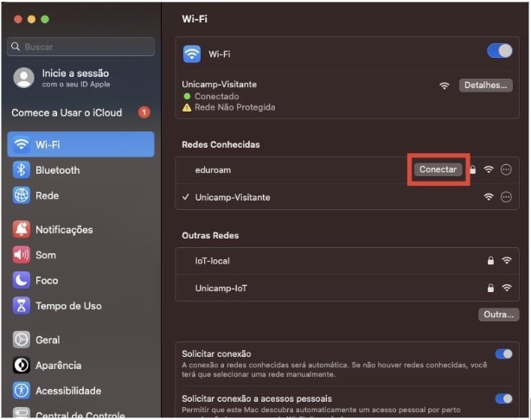Click the Bluetooth icon in the sidebar
Image resolution: width=531 pixels, height=420 pixels.
tap(21, 170)
